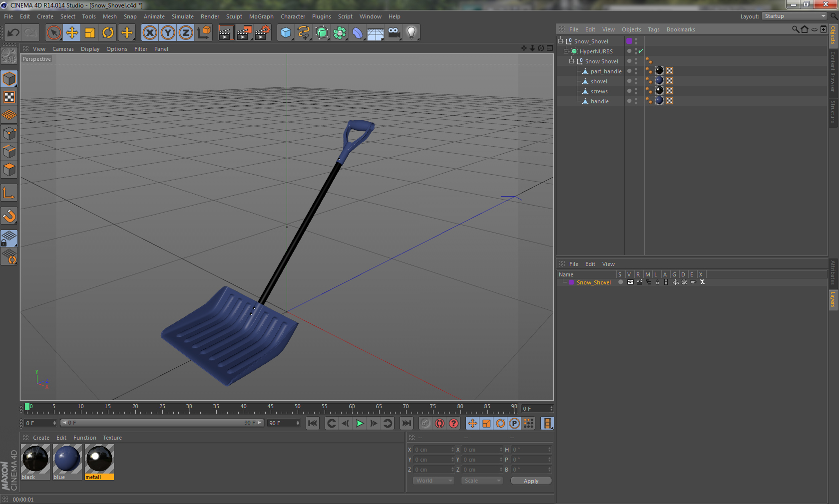Open the Array modeling objects icon
This screenshot has width=839, height=504.
click(x=340, y=33)
